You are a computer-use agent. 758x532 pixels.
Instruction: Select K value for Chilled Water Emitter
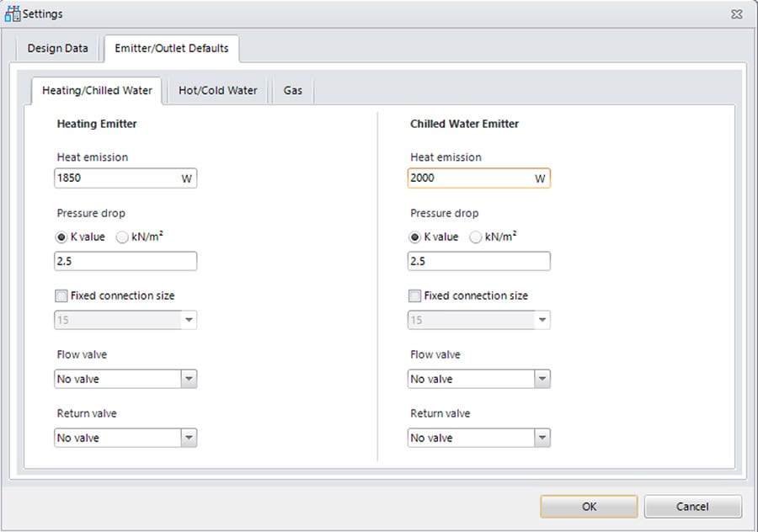click(x=416, y=237)
